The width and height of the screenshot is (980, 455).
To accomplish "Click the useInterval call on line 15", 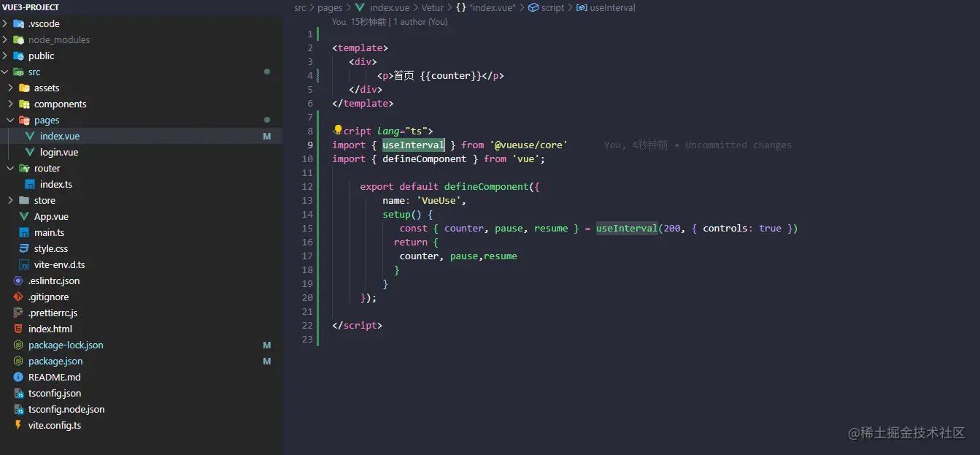I will point(627,229).
